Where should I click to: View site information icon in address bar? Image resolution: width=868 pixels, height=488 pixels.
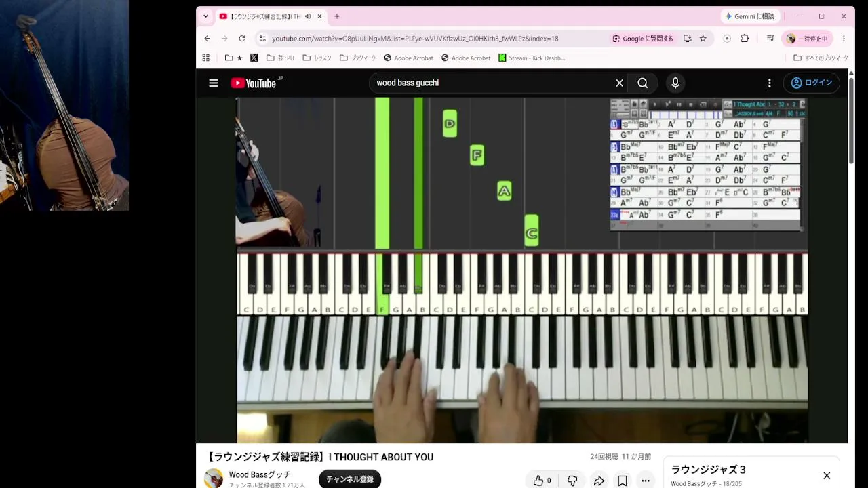tap(263, 39)
